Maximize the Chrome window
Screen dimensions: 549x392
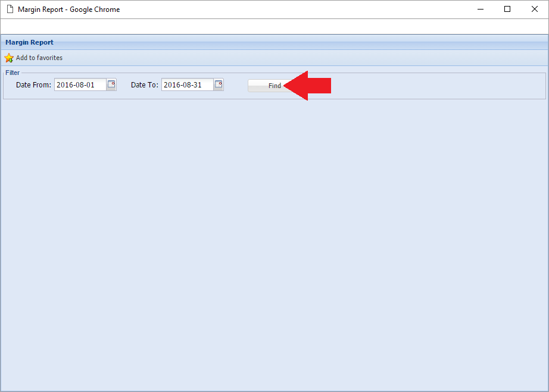pos(507,9)
